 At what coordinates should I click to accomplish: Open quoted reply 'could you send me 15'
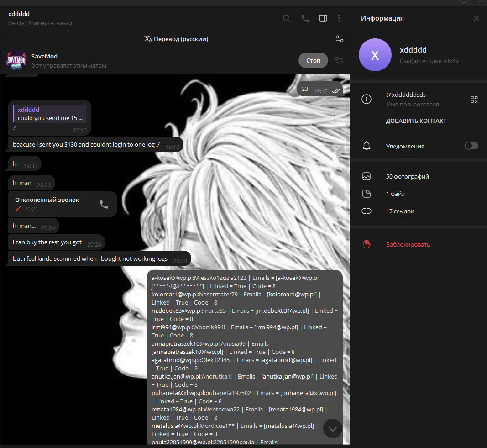point(50,114)
